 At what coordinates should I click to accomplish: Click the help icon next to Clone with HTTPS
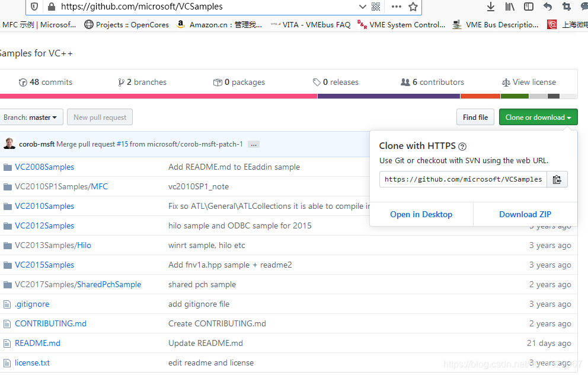462,146
